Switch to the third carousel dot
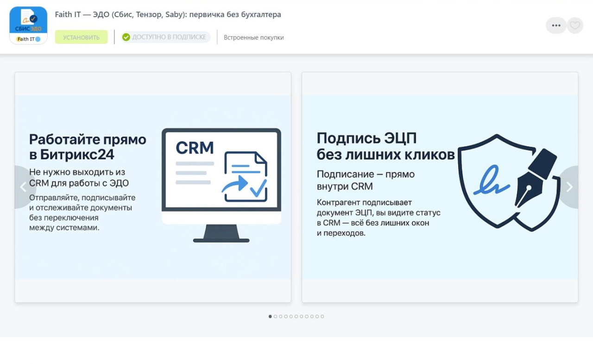The height and width of the screenshot is (364, 593). pyautogui.click(x=281, y=316)
